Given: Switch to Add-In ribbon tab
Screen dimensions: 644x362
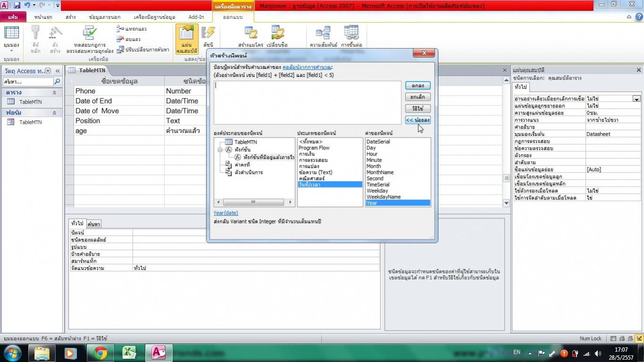Looking at the screenshot, I should tap(196, 17).
